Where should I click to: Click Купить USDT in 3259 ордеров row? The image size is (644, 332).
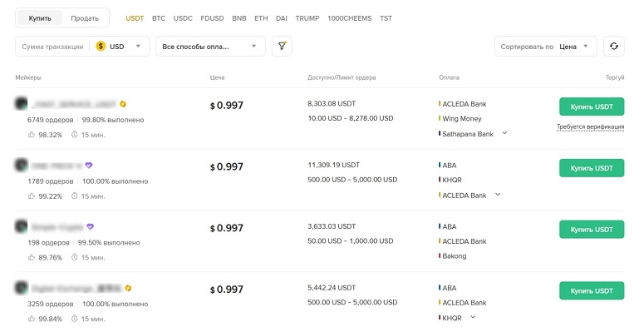(592, 290)
